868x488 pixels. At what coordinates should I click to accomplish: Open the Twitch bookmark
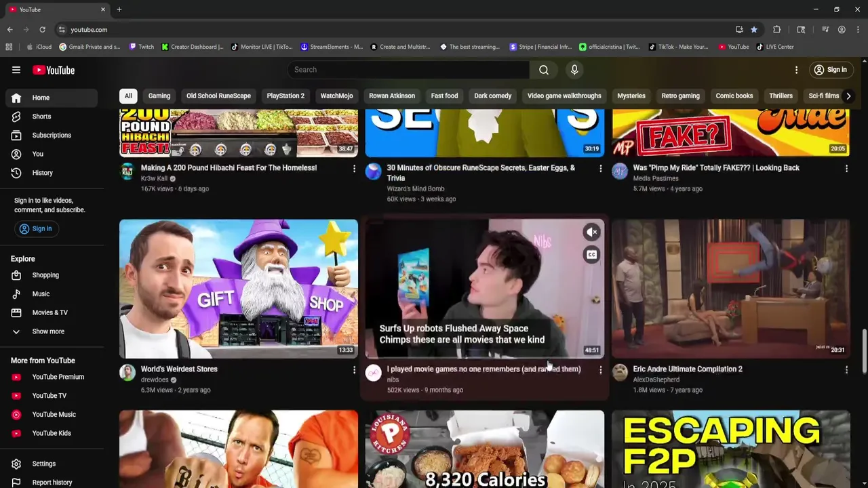[x=142, y=47]
